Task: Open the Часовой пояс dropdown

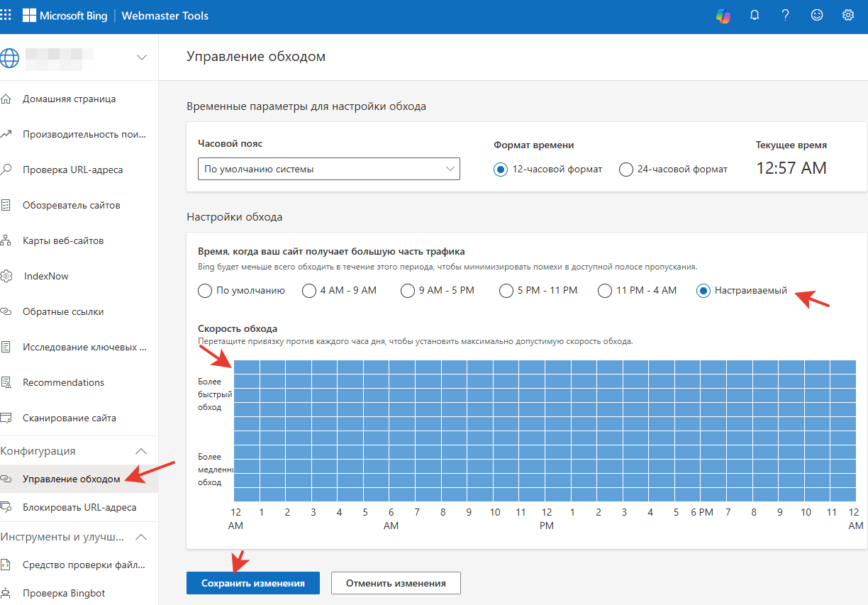Action: click(328, 169)
